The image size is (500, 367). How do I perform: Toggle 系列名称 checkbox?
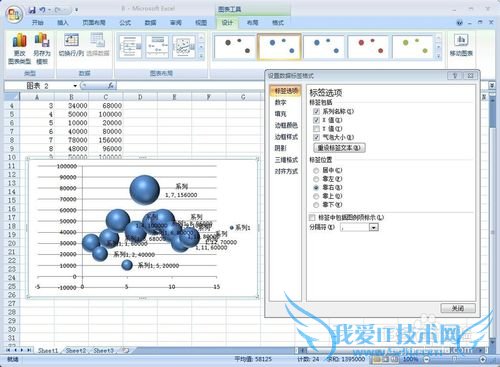coord(316,111)
